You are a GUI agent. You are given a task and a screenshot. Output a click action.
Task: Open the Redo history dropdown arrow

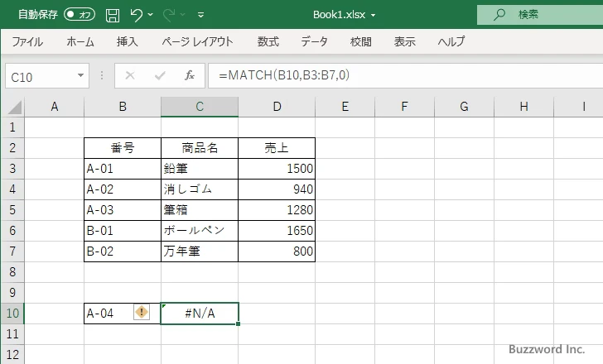coord(183,15)
